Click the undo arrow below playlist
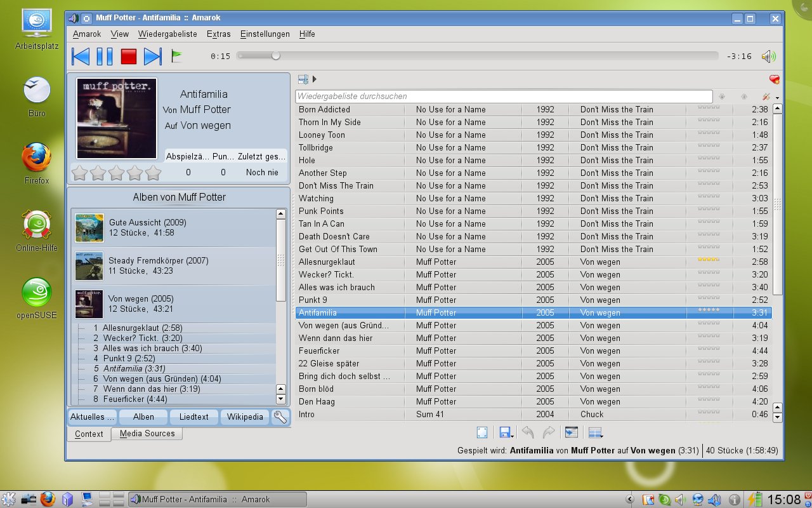Screen dimensions: 812x508 (528, 432)
